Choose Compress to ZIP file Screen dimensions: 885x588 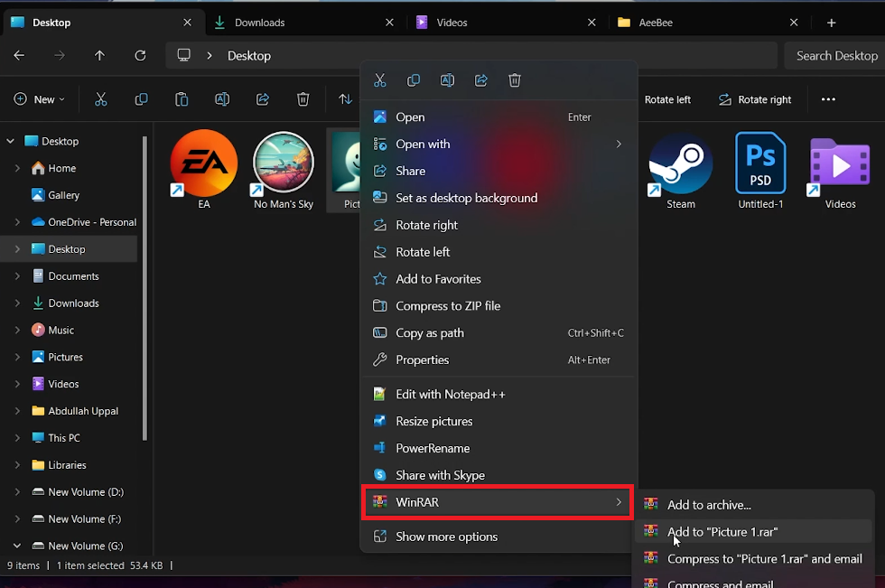(448, 306)
